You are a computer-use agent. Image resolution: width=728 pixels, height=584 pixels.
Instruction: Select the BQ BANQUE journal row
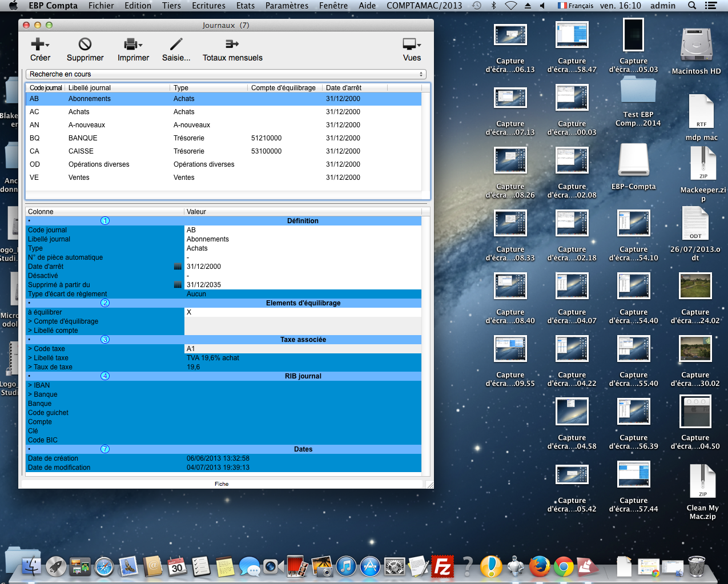pos(224,138)
